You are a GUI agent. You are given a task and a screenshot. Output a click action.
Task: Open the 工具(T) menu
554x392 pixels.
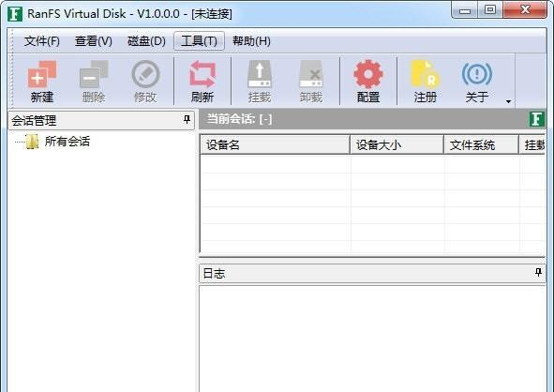(x=199, y=41)
